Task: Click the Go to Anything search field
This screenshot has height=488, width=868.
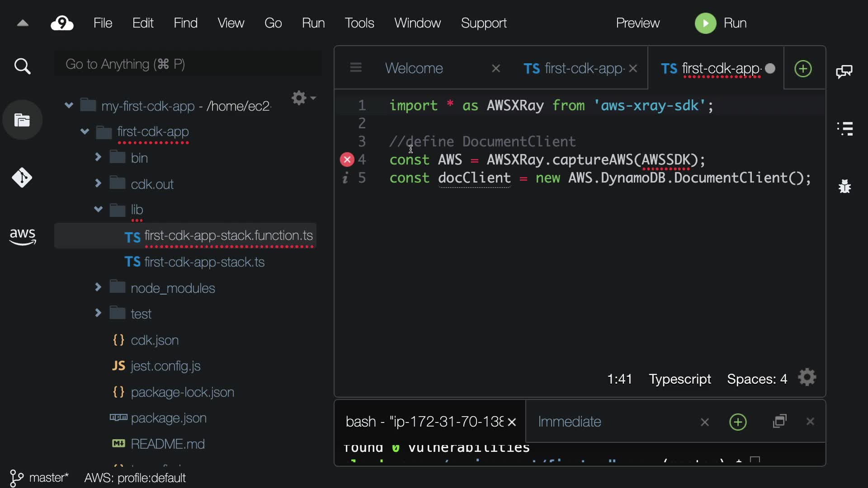Action: pos(188,65)
